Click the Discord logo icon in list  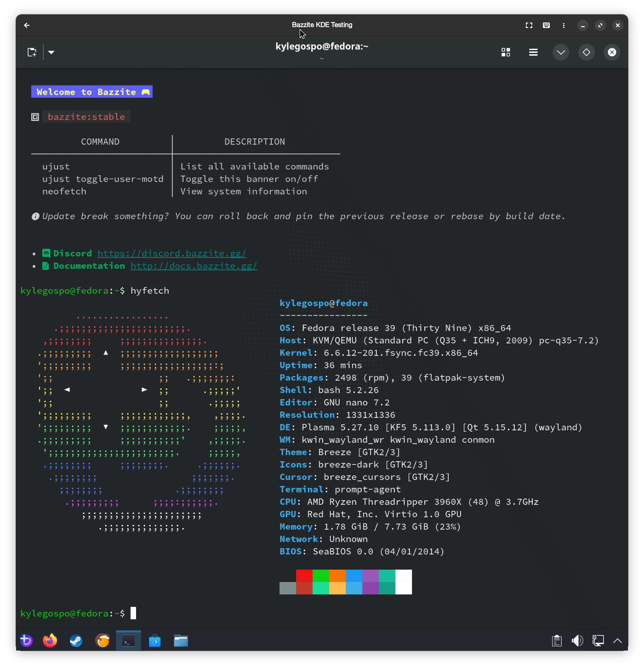click(46, 253)
